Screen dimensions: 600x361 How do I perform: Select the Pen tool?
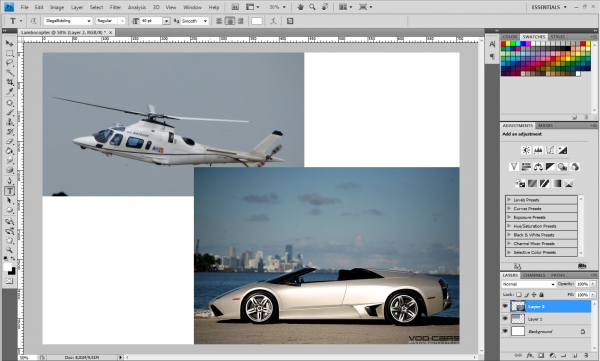pyautogui.click(x=9, y=181)
